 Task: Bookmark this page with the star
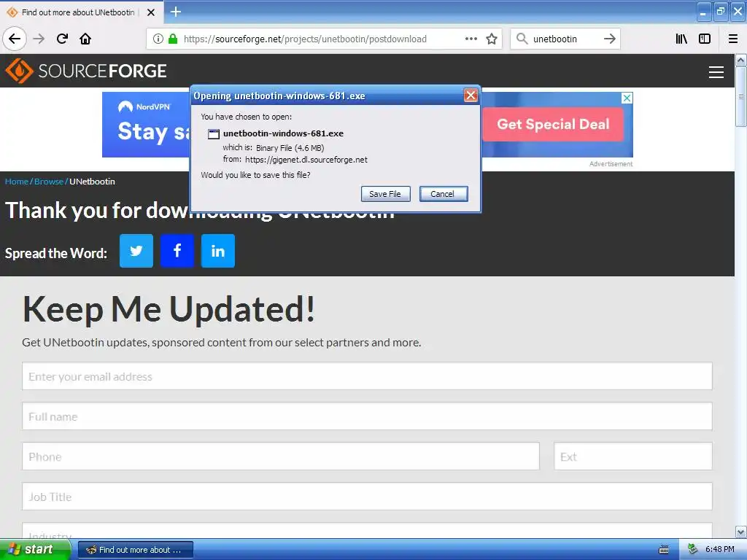coord(492,39)
